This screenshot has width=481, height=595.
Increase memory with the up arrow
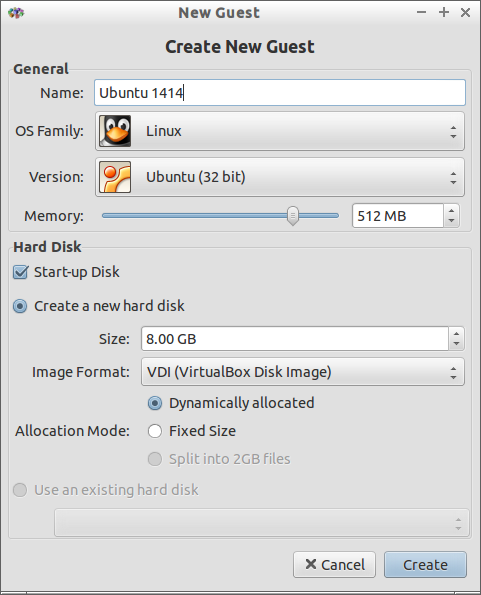451,211
